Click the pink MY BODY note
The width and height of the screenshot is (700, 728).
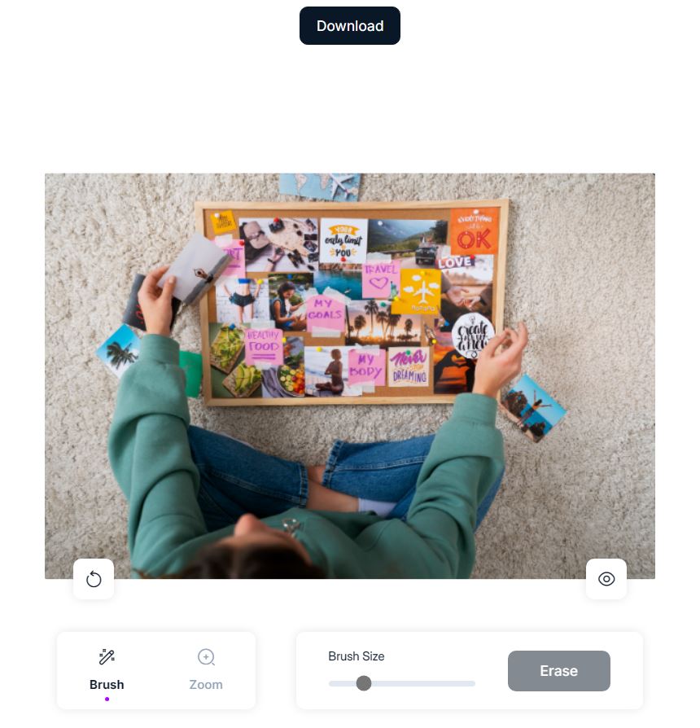[367, 366]
